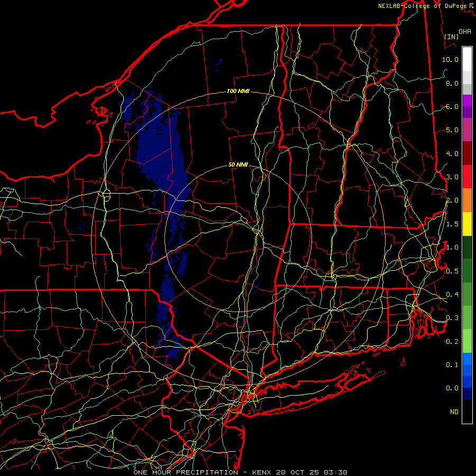
Task: Click the 1.5 legend value
Action: click(452, 224)
